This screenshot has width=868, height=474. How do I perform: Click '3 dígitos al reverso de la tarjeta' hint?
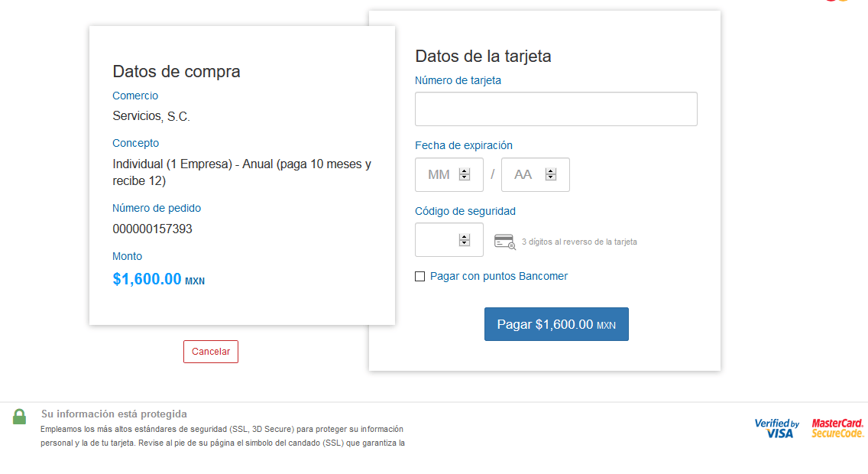579,242
